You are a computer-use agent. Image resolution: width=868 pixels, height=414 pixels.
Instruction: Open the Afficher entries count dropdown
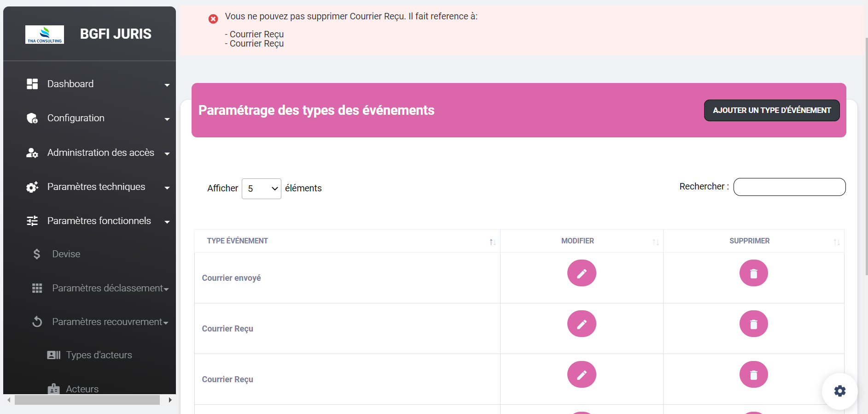[261, 189]
